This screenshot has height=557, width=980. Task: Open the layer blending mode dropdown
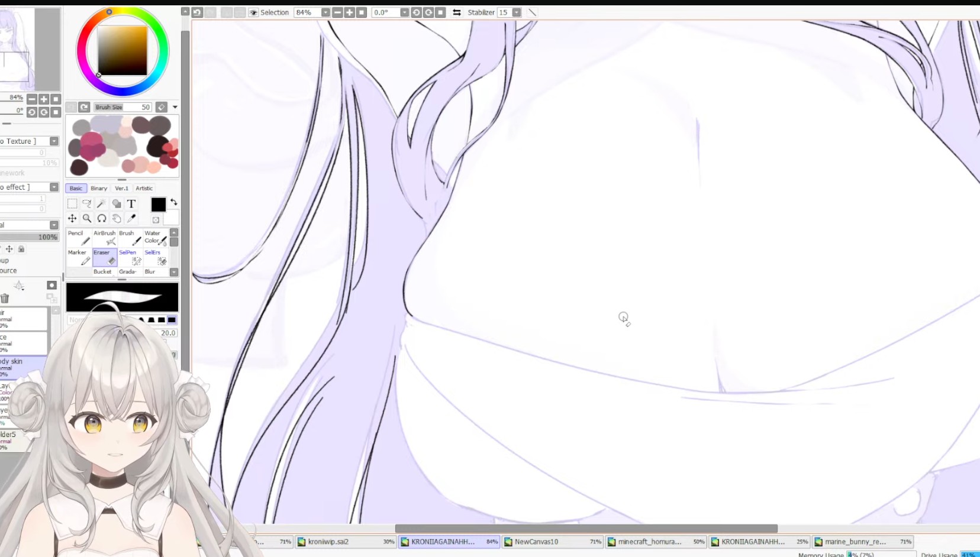pyautogui.click(x=54, y=225)
